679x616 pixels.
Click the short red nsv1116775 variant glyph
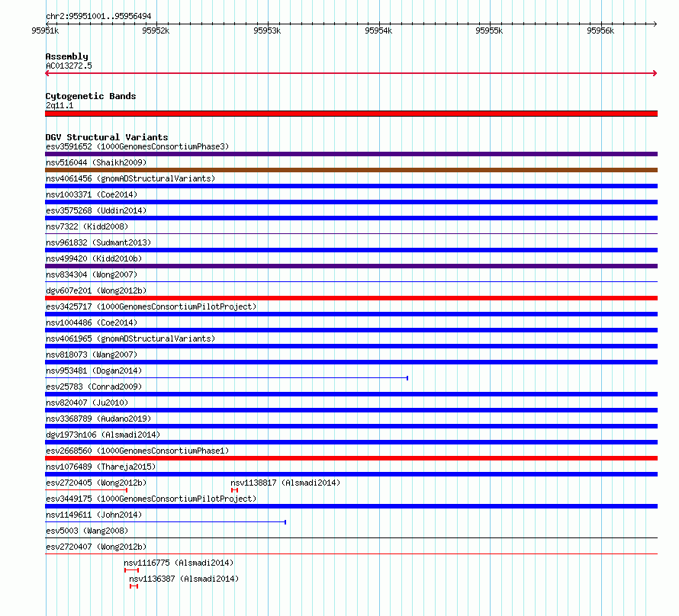[131, 570]
